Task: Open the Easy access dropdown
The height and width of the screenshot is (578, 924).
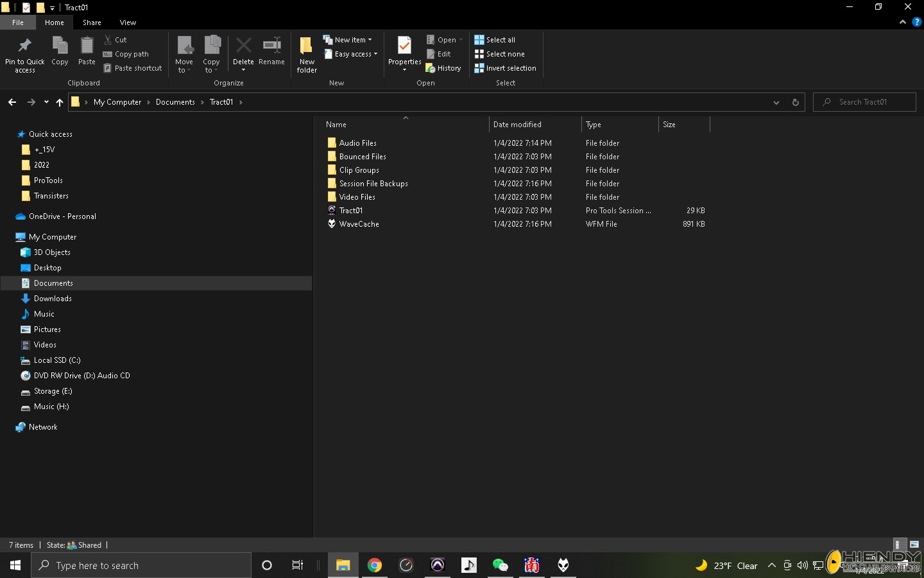Action: pyautogui.click(x=350, y=54)
